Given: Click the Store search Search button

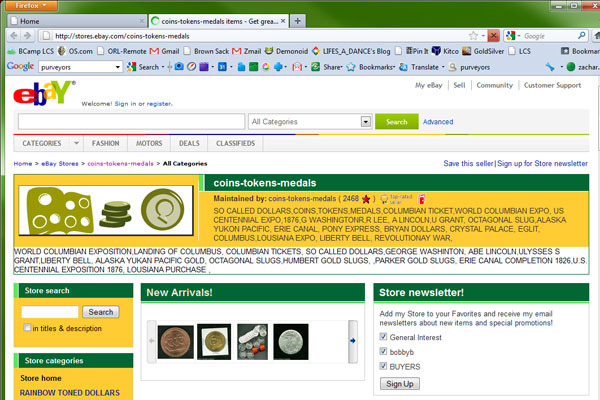Looking at the screenshot, I should point(101,312).
